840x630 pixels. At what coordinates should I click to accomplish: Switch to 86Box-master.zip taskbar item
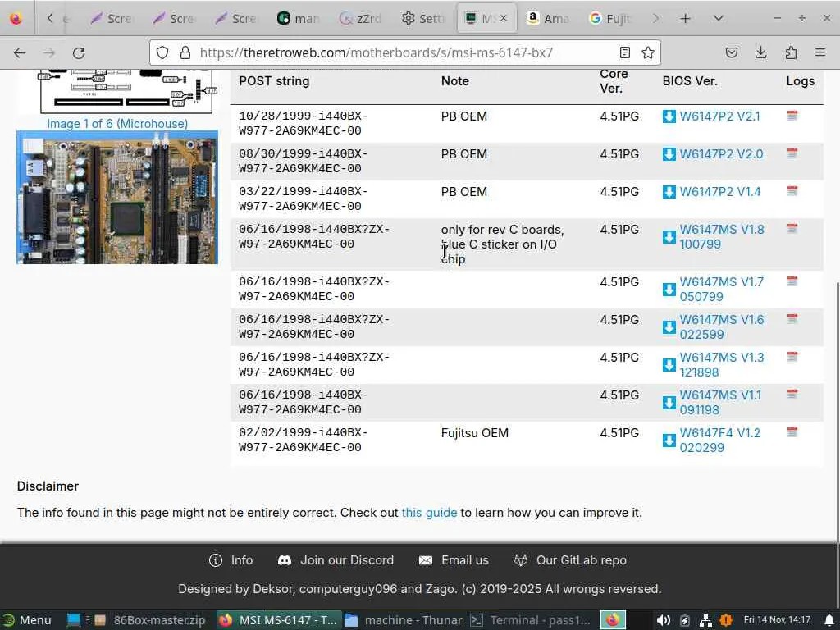[x=151, y=620]
